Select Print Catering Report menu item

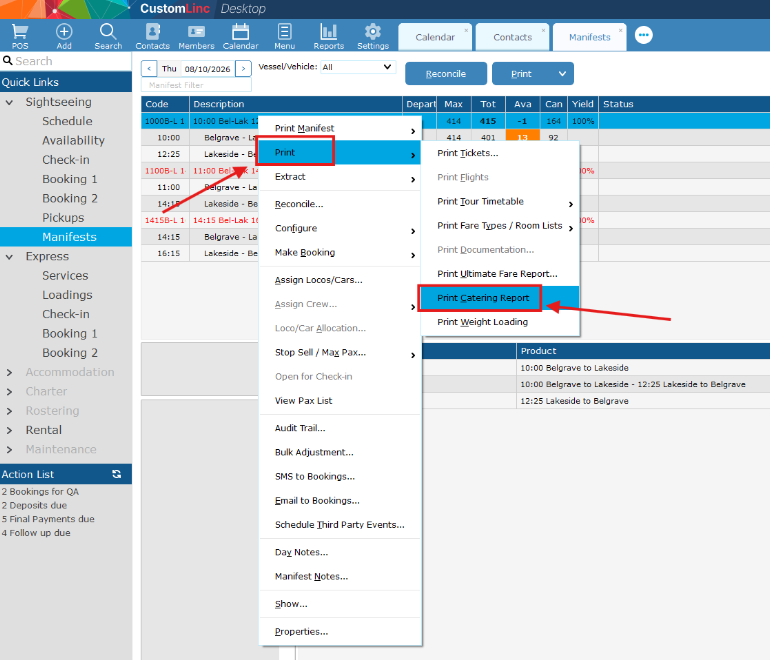[483, 298]
